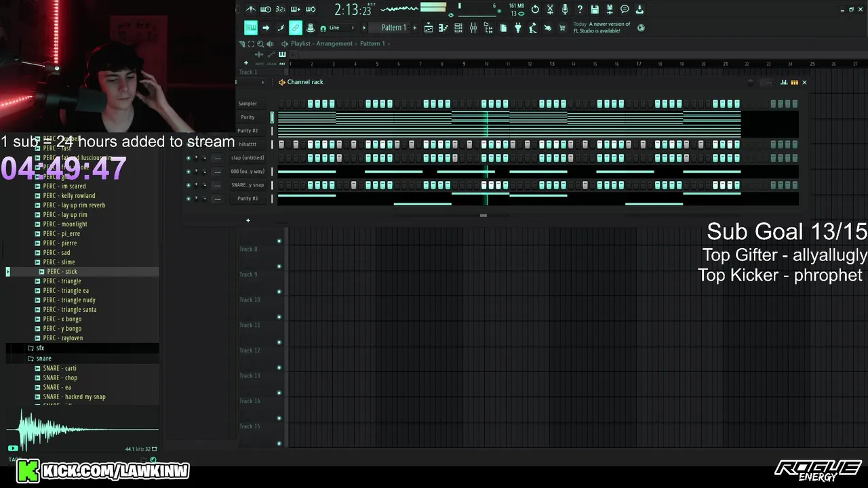This screenshot has height=488, width=868.
Task: Click the Track 10 label in playlist
Action: pos(250,300)
